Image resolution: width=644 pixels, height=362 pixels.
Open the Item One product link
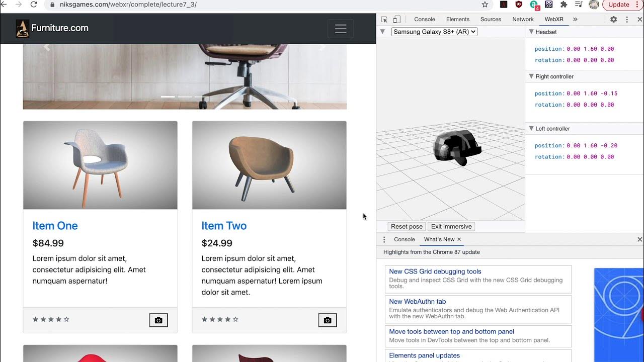(55, 226)
